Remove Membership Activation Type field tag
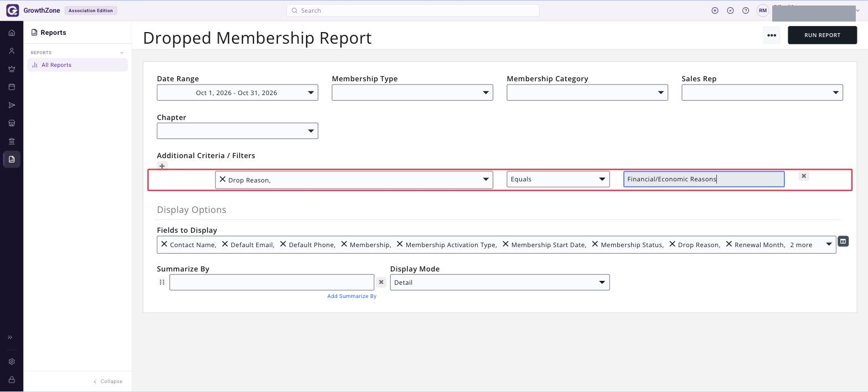 click(x=400, y=244)
